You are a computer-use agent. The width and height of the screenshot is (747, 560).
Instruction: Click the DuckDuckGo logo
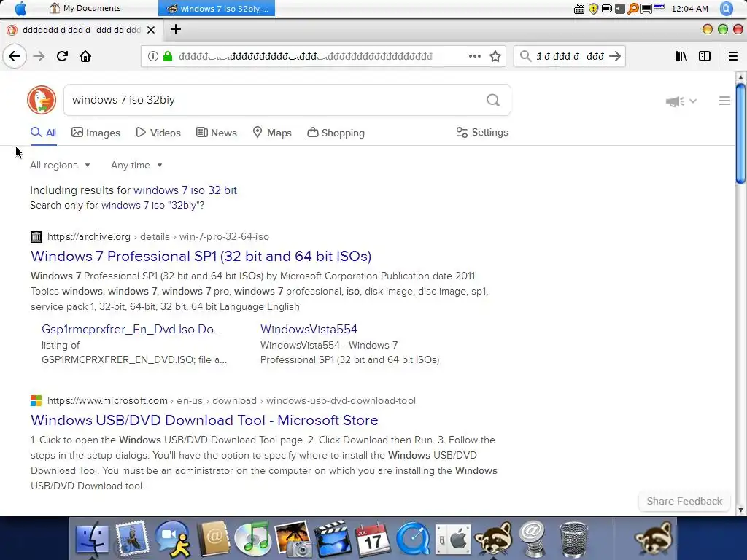coord(42,100)
